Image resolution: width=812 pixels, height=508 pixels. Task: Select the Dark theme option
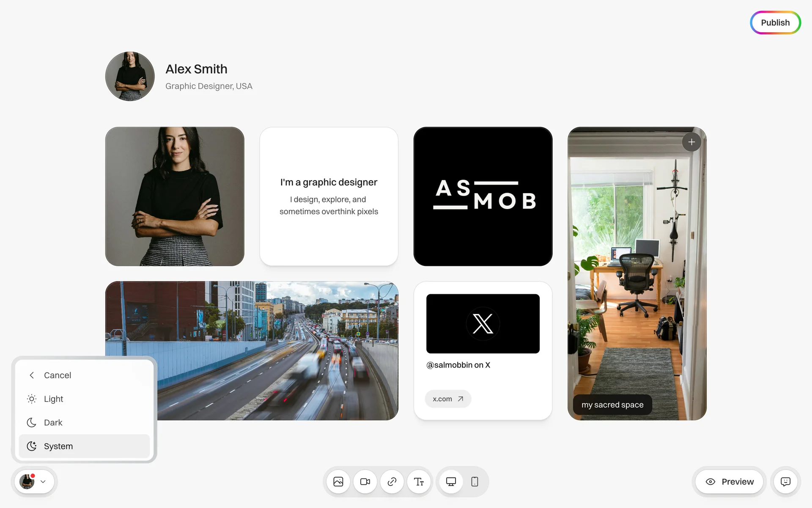[53, 422]
